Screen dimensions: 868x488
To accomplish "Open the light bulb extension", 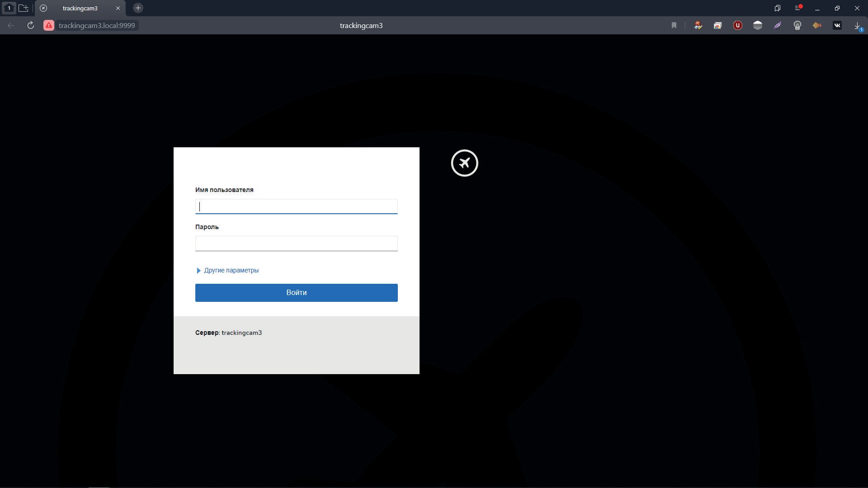I will point(797,25).
